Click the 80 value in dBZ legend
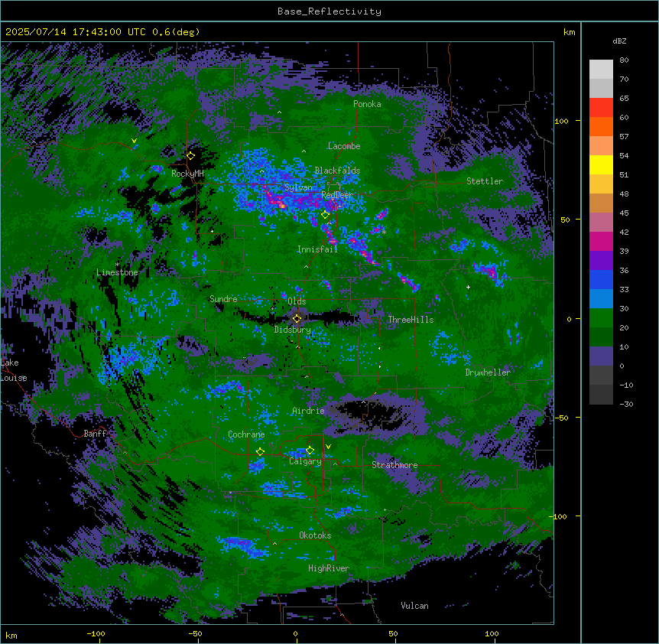The width and height of the screenshot is (659, 644). point(624,60)
